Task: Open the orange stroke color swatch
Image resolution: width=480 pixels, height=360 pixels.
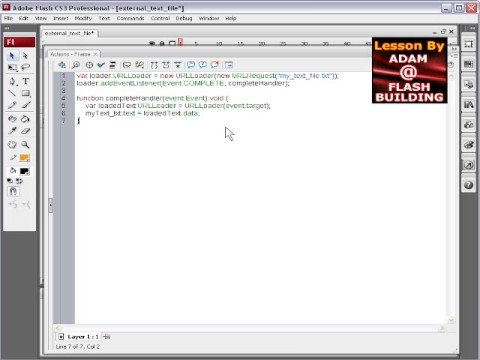Action: click(24, 158)
